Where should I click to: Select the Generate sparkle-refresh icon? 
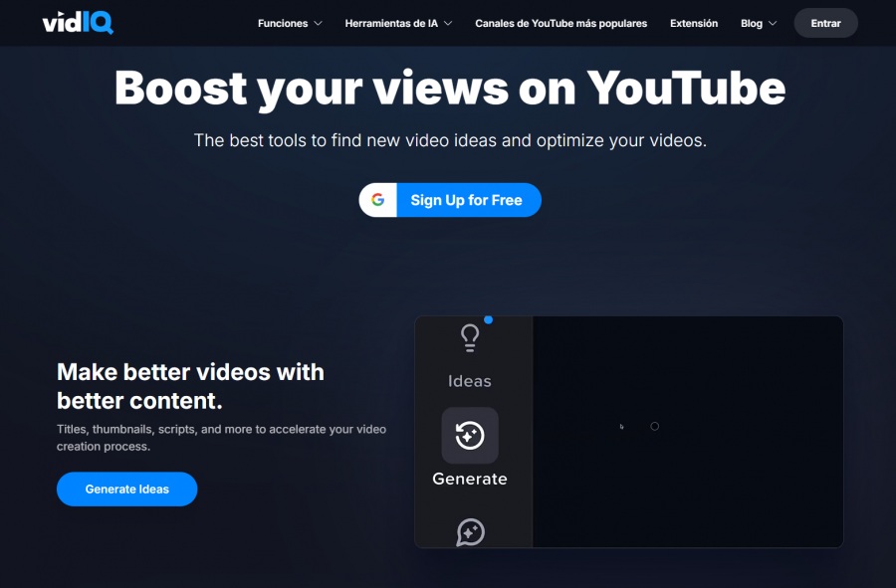(x=470, y=435)
